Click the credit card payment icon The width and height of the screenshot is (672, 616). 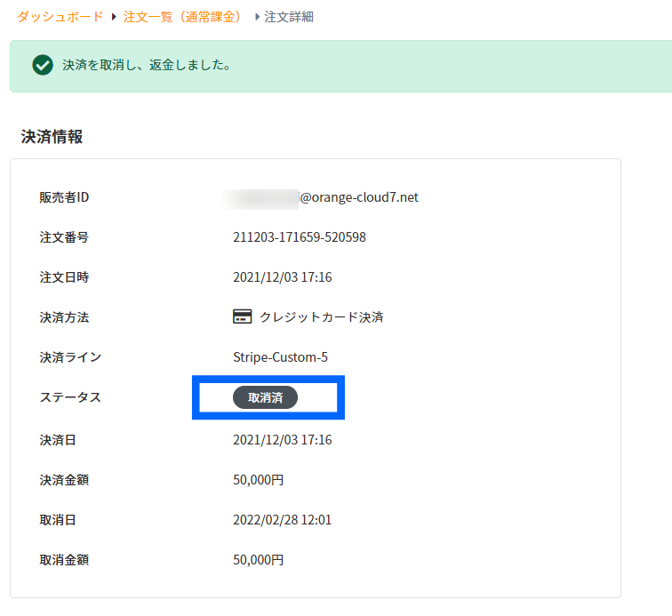point(242,316)
